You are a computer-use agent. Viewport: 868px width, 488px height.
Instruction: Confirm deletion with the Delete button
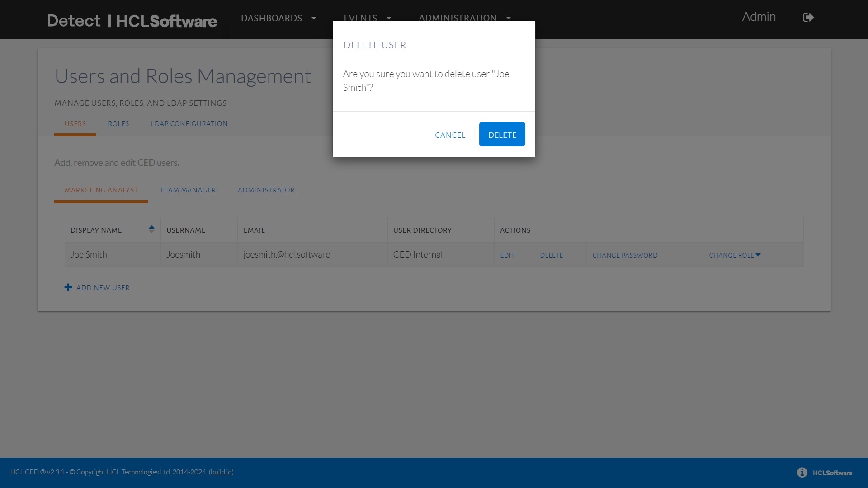pos(502,135)
